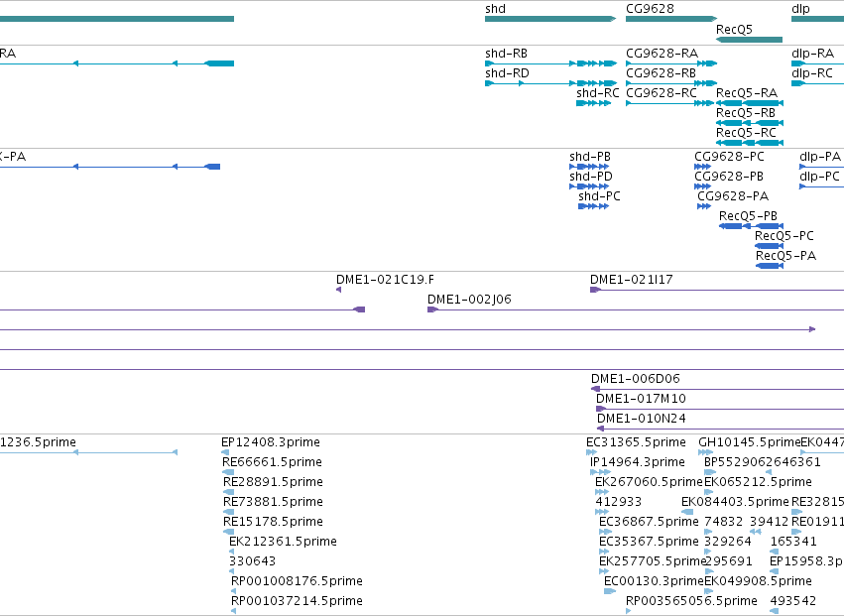Select the shd-PD protein label
Viewport: 844px width, 616px height.
(x=591, y=177)
